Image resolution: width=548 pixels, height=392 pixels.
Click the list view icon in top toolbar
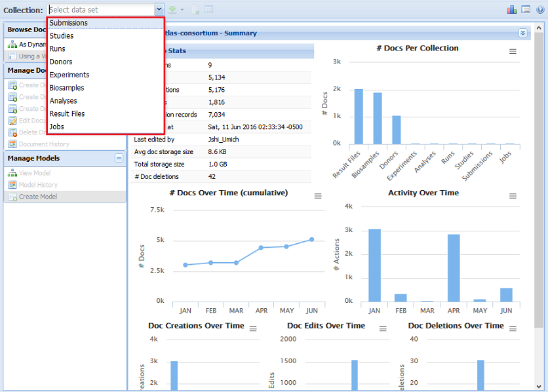tap(525, 10)
